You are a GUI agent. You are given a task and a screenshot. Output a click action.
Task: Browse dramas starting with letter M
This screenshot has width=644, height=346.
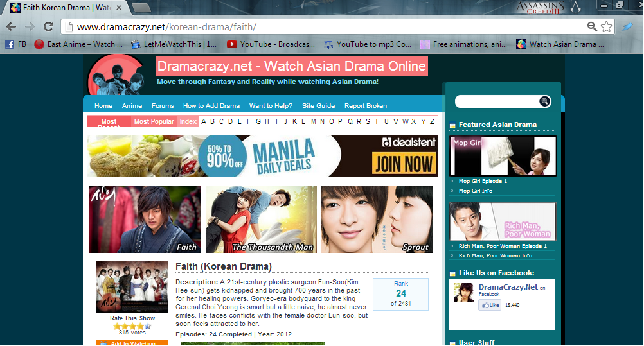(314, 121)
